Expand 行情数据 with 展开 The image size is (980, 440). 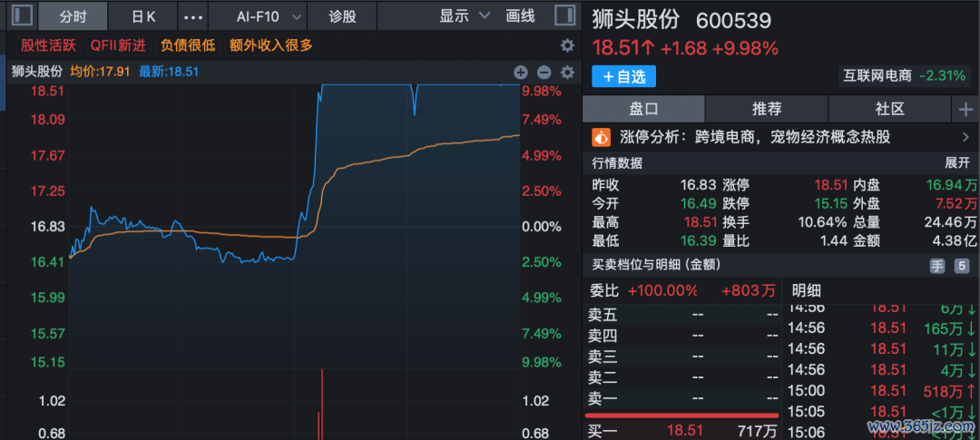pyautogui.click(x=957, y=163)
